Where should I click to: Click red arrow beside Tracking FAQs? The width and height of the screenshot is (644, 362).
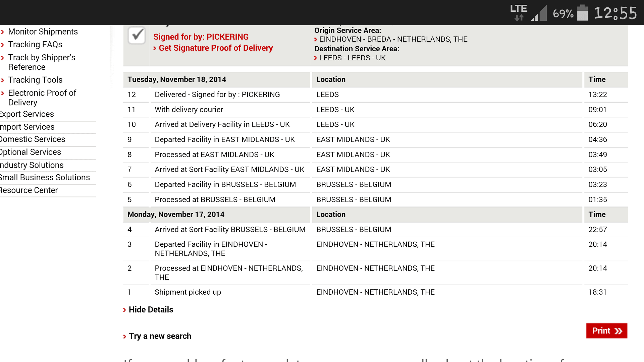point(3,45)
